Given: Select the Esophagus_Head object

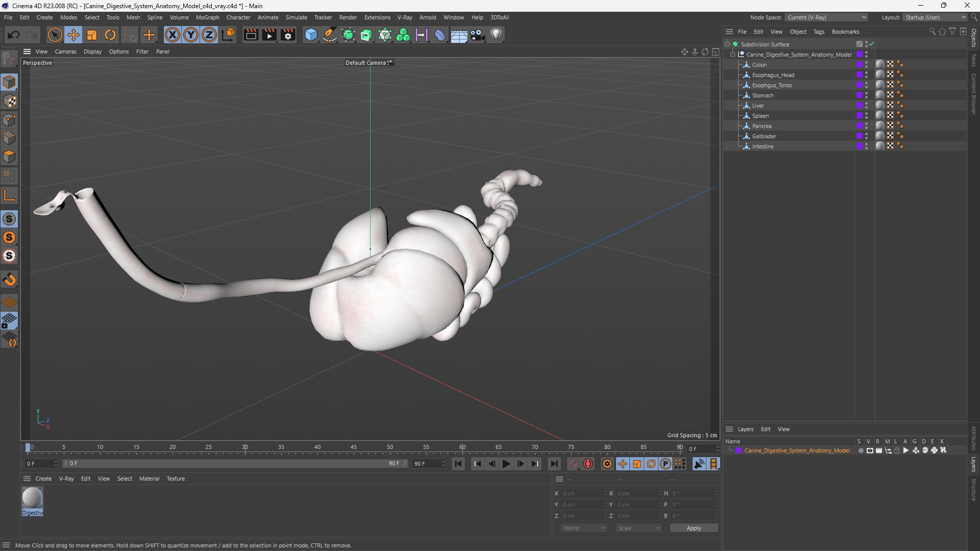Looking at the screenshot, I should (x=773, y=75).
